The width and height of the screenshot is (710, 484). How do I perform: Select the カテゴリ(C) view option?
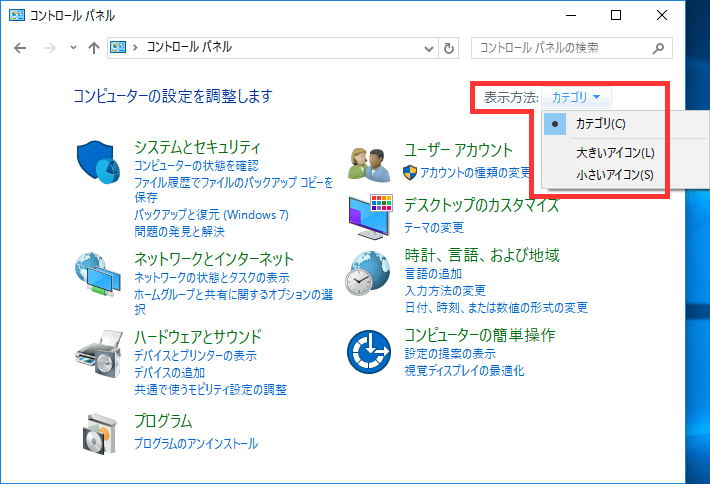600,124
